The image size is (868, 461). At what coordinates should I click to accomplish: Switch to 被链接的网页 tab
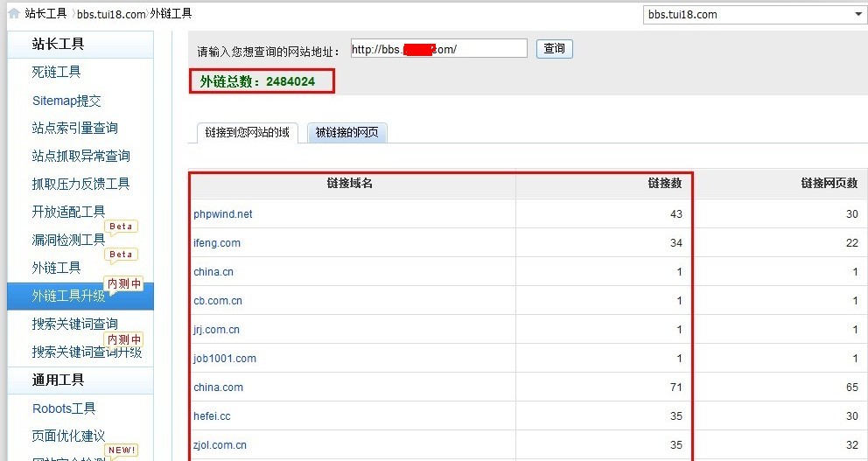(x=346, y=133)
